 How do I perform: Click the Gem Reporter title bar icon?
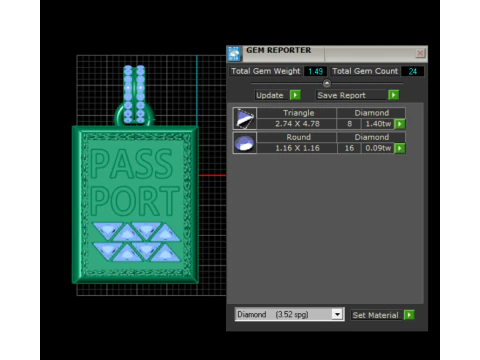tap(234, 54)
